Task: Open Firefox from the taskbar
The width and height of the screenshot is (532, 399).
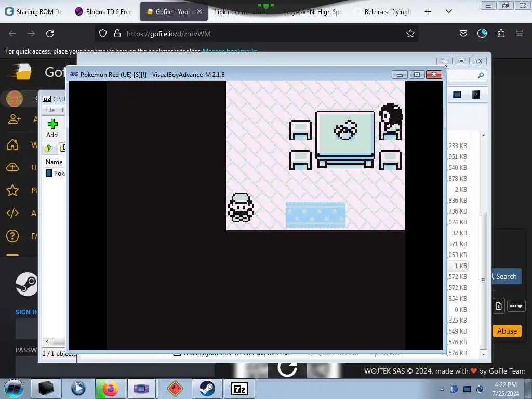Action: [x=110, y=389]
